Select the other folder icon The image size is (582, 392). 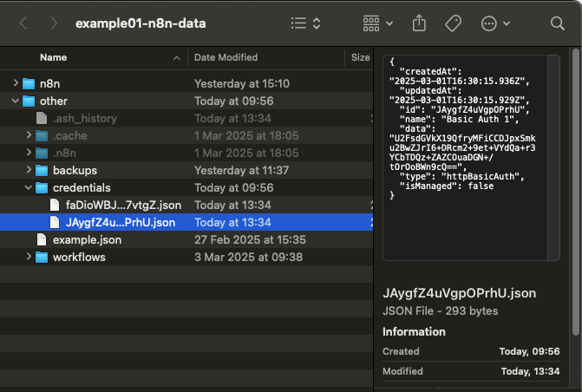coord(29,101)
